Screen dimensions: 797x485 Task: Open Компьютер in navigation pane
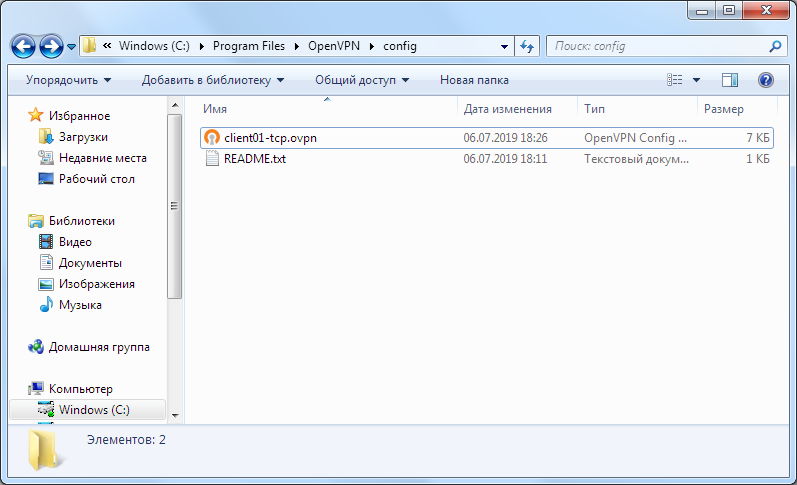(81, 389)
